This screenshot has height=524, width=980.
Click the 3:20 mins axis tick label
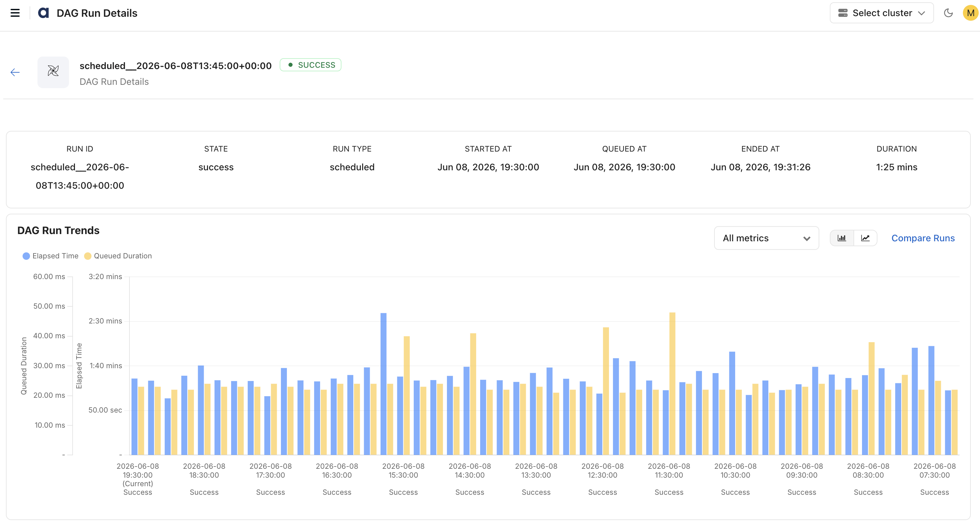[x=105, y=277]
